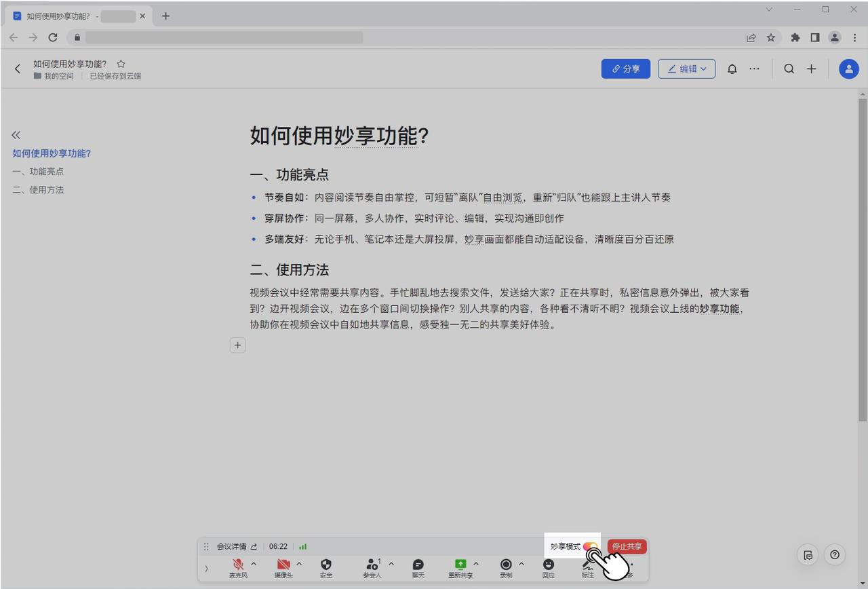Switch to the 如何使用妙享功能 browser tab
The width and height of the screenshot is (868, 589).
[61, 15]
